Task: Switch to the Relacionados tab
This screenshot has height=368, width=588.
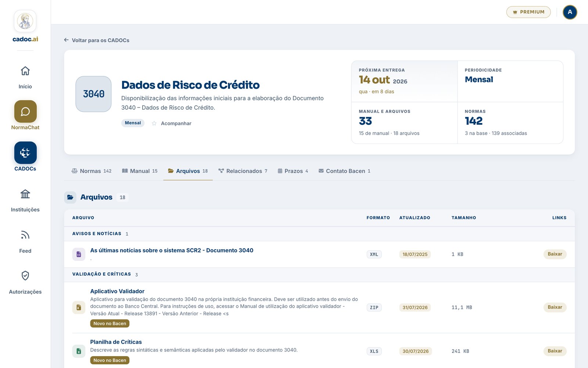Action: pos(243,171)
